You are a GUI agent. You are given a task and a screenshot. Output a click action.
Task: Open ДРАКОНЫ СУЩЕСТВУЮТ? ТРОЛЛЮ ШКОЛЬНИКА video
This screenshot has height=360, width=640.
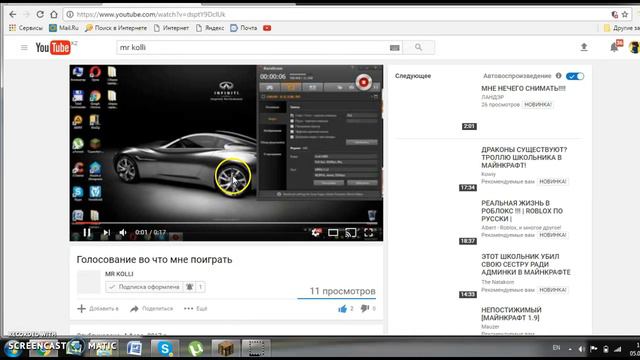[524, 158]
